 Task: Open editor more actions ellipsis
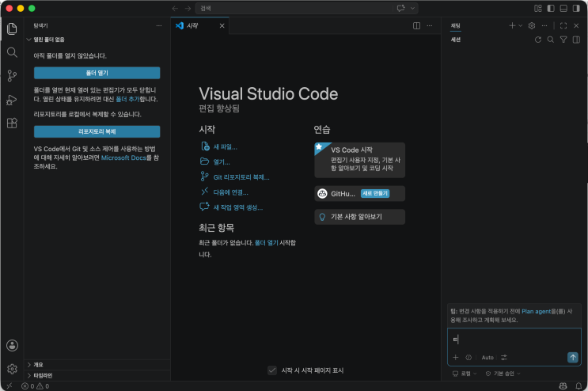430,25
